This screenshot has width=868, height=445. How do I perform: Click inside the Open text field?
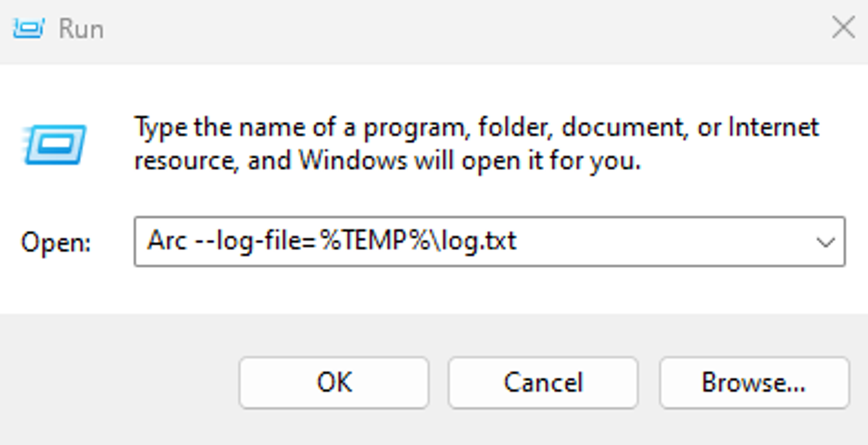[x=490, y=241]
